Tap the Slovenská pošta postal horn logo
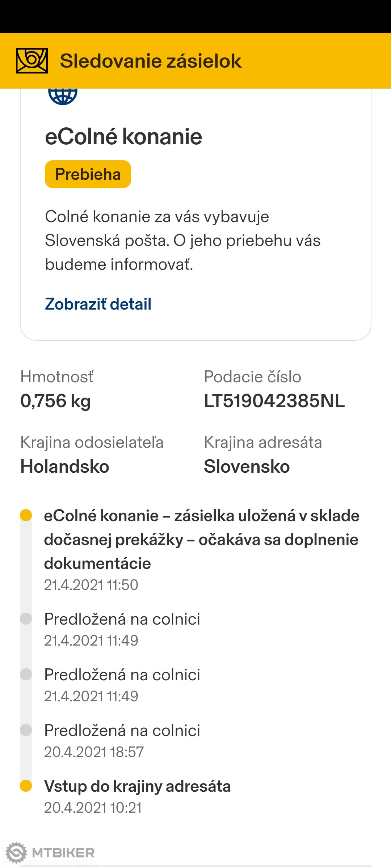 [x=32, y=61]
